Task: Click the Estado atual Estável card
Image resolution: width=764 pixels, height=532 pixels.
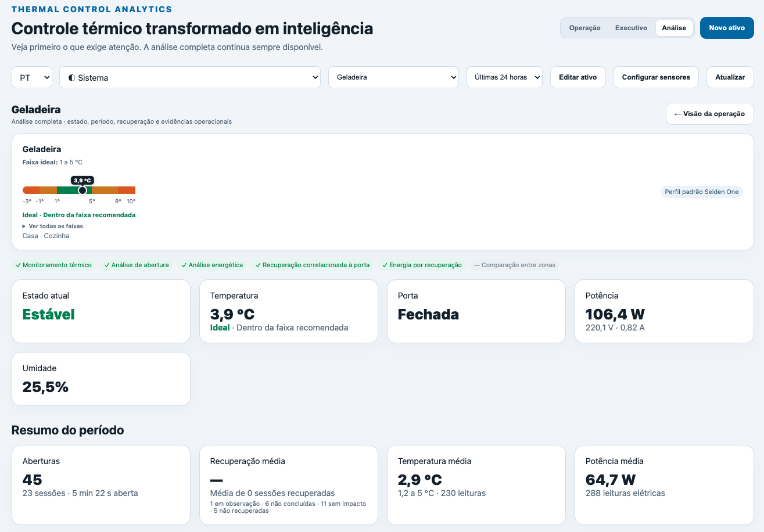Action: (x=101, y=311)
